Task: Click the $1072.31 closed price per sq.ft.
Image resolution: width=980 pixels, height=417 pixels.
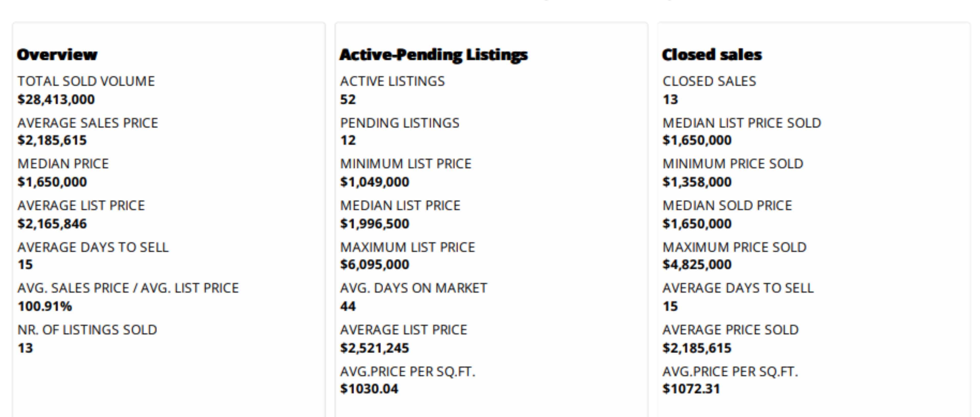Action: point(691,389)
